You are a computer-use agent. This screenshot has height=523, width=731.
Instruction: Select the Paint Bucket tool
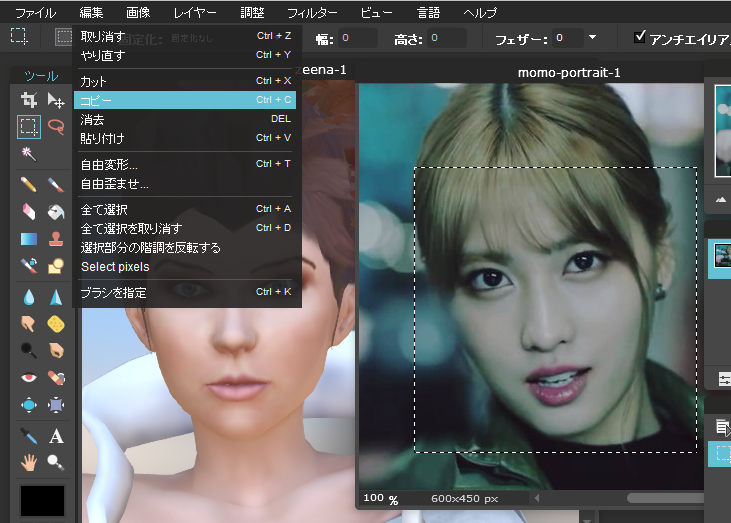tap(56, 212)
